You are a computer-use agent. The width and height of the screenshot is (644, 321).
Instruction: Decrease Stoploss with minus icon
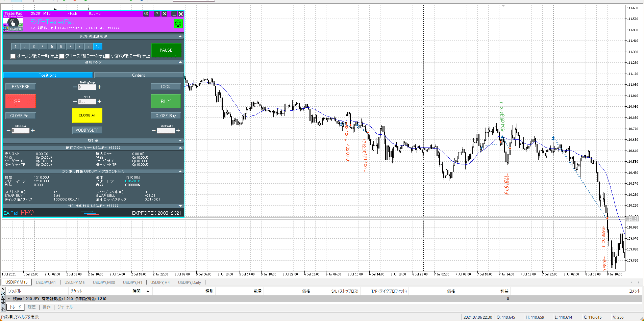click(x=8, y=131)
